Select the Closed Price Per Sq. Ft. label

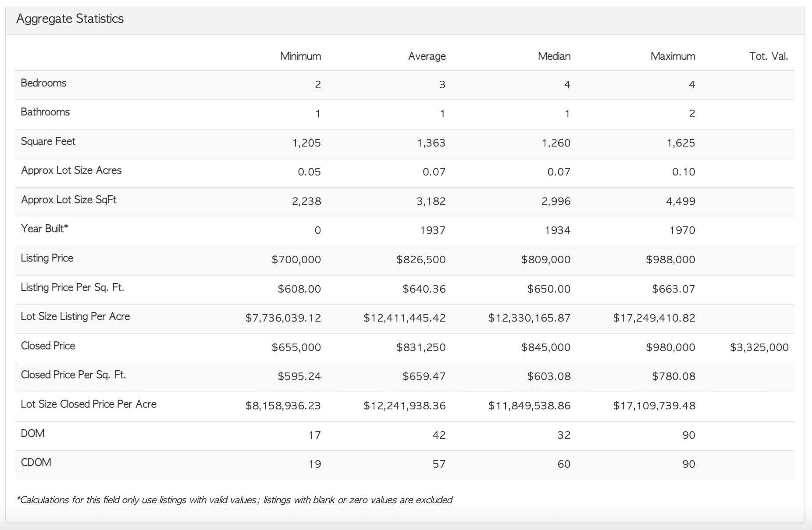click(x=74, y=375)
